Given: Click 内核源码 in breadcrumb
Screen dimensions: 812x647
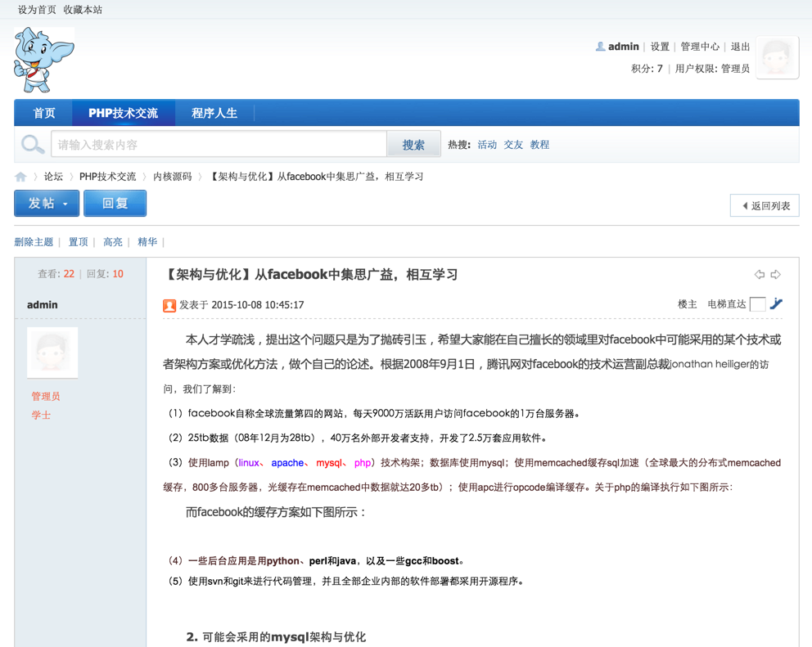Looking at the screenshot, I should (173, 177).
